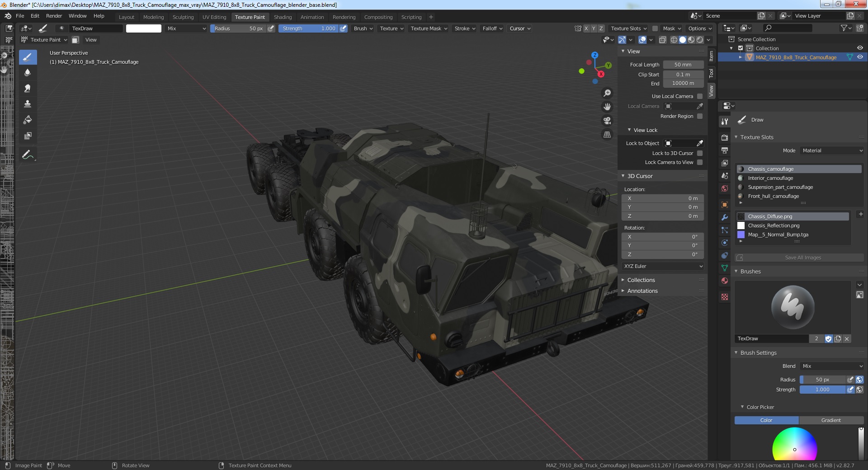The width and height of the screenshot is (868, 470).
Task: Select the Clone stamp tool
Action: 28,104
